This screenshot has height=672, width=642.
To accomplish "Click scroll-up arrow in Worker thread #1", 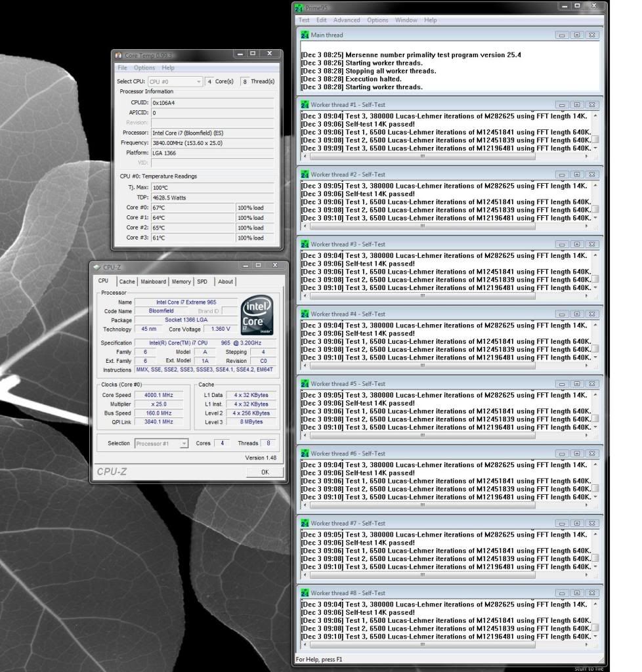I will pyautogui.click(x=595, y=115).
